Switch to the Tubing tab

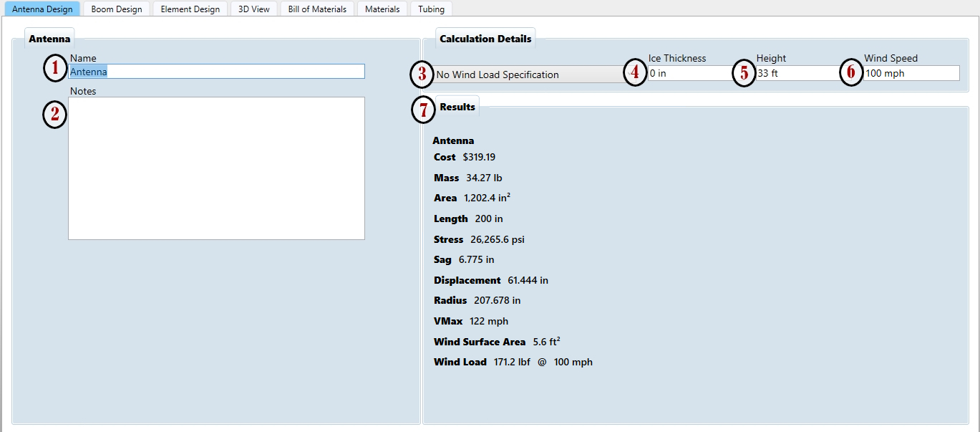(431, 9)
